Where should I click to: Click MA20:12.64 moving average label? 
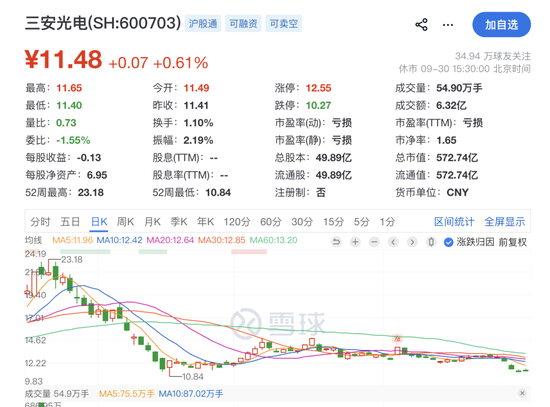pos(170,240)
